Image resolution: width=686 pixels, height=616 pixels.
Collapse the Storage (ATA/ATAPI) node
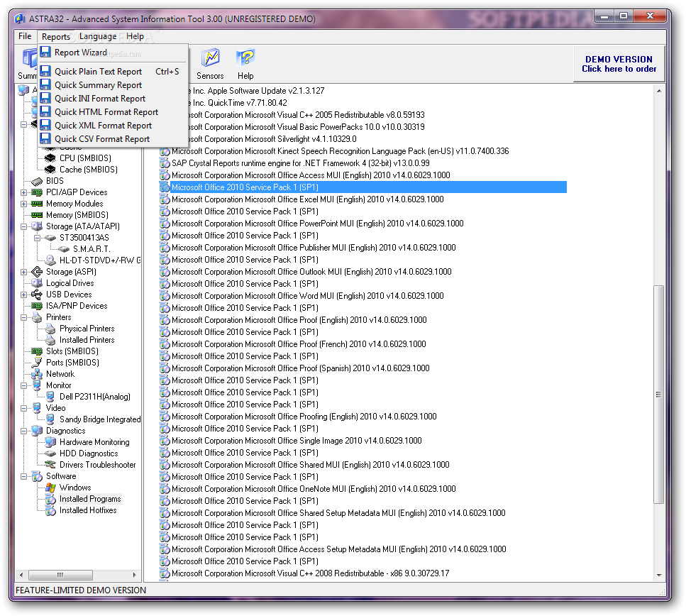(23, 226)
